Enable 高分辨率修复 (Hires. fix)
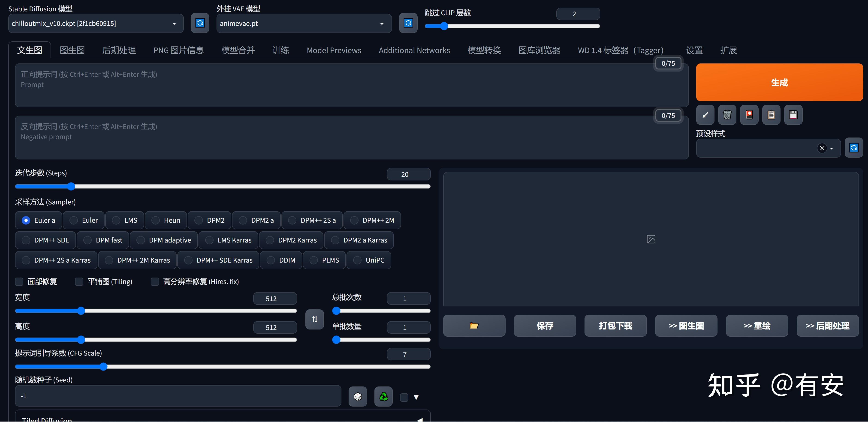Image resolution: width=868 pixels, height=422 pixels. pos(155,281)
